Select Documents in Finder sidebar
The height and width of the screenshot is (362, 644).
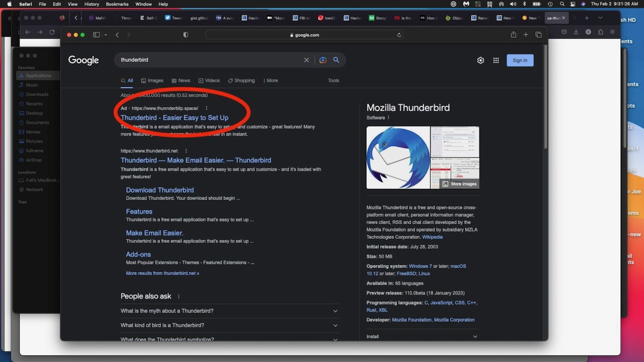[x=38, y=123]
